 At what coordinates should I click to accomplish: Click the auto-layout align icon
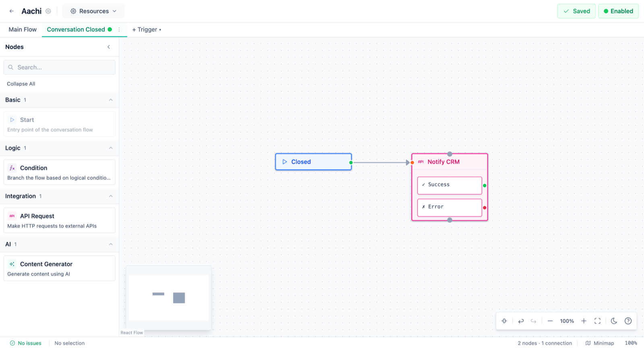click(x=504, y=321)
